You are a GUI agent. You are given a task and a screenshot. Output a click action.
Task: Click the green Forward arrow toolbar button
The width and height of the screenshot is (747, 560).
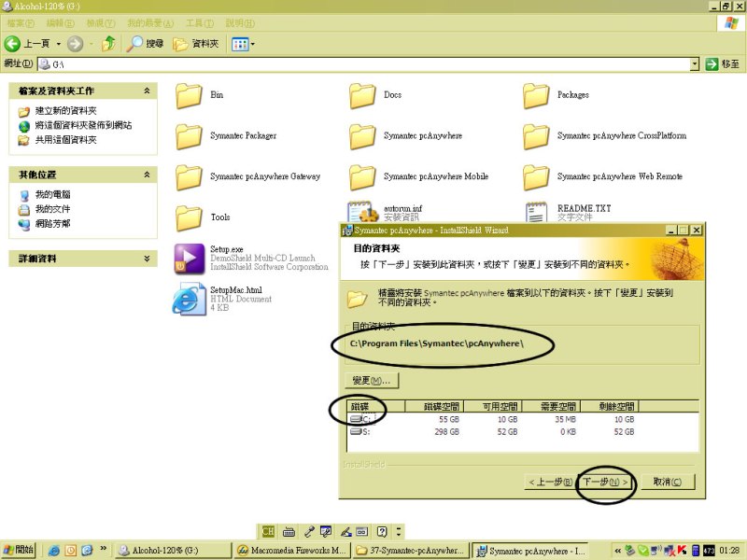(x=75, y=44)
